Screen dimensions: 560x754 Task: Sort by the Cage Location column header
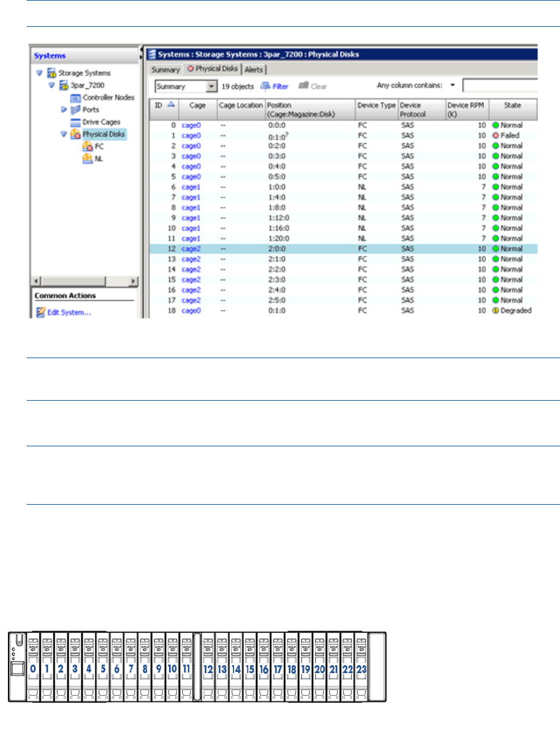241,109
